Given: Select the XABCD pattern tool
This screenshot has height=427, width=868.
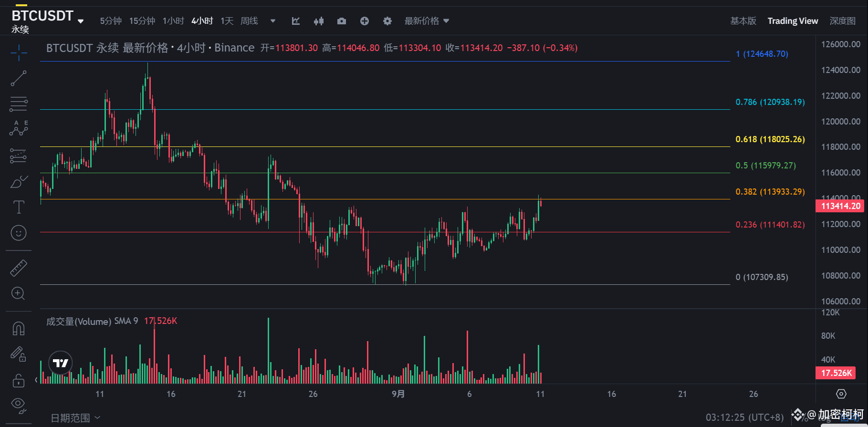Looking at the screenshot, I should (19, 129).
